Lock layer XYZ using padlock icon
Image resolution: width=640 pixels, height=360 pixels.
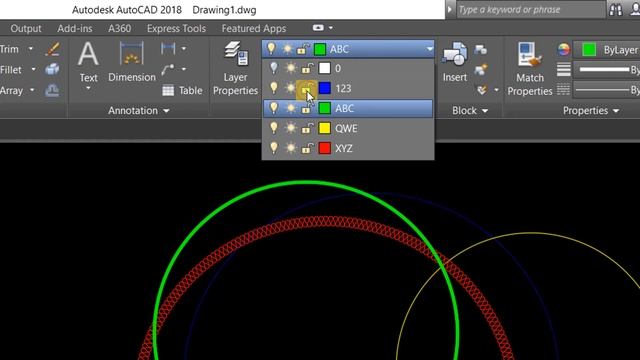(x=307, y=148)
